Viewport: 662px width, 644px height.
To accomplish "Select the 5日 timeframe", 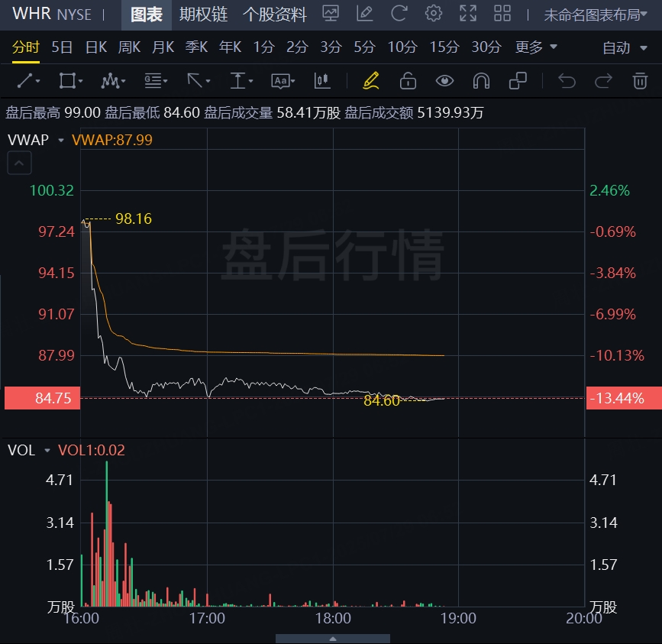I will click(x=62, y=47).
